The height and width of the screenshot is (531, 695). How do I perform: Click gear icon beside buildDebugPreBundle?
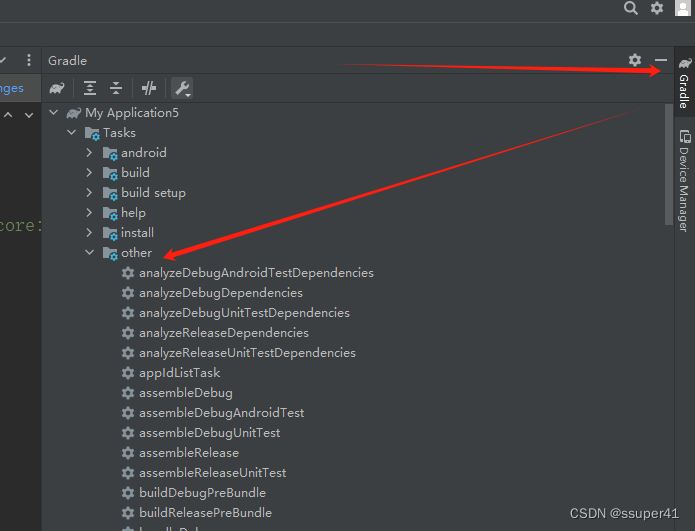point(128,492)
